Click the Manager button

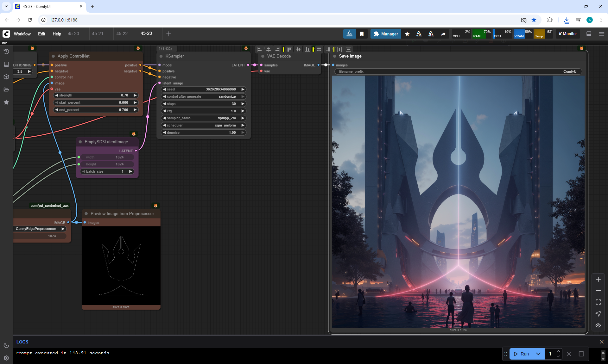pyautogui.click(x=386, y=34)
